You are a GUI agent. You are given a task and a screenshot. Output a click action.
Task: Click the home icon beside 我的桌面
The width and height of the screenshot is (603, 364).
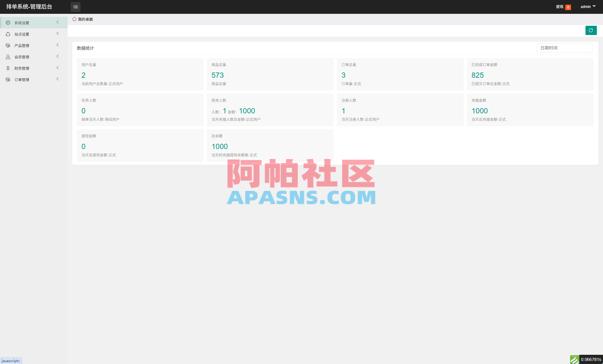(74, 19)
